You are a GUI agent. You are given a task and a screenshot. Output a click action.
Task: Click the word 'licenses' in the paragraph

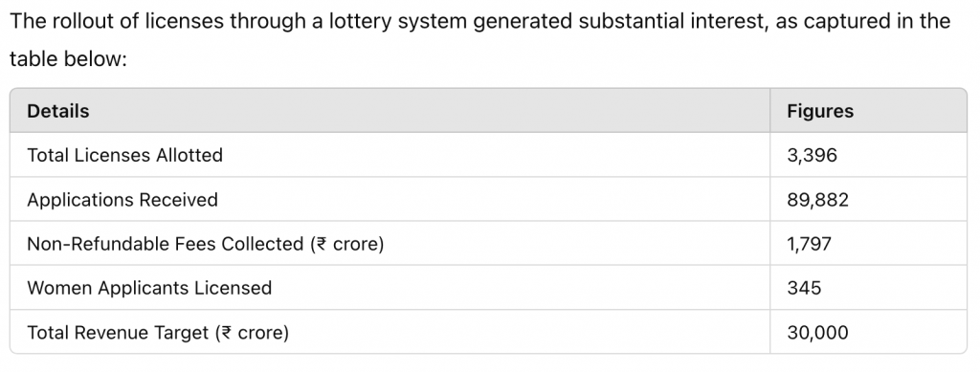tap(183, 21)
